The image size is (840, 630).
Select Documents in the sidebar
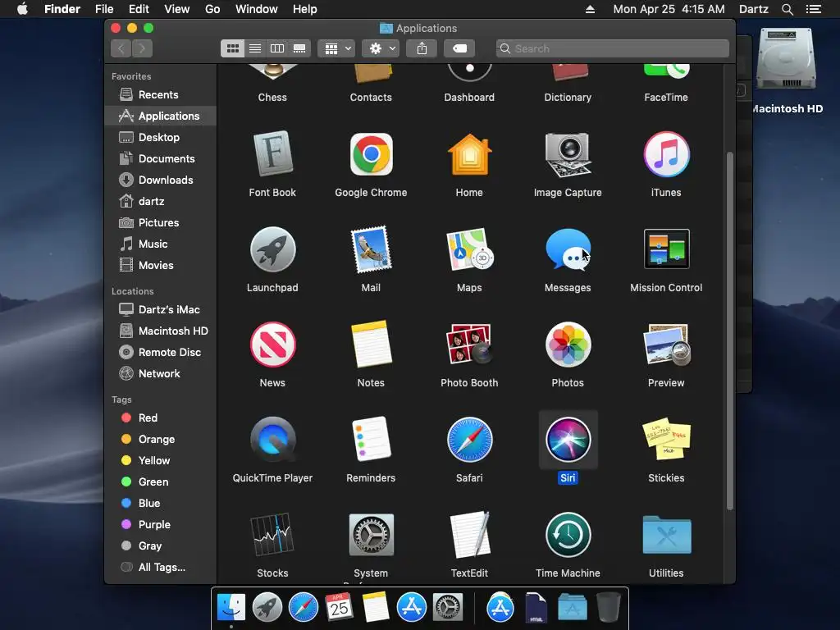tap(161, 158)
